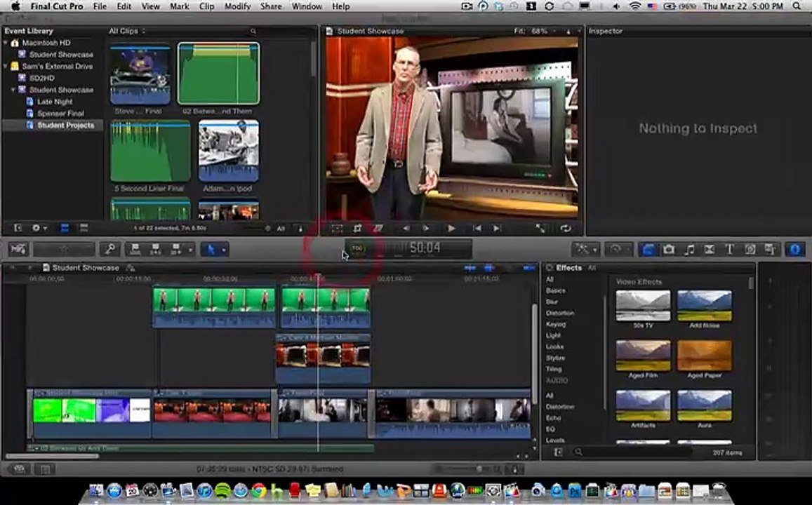The width and height of the screenshot is (812, 505).
Task: Select Student Projects in Event Library
Action: 65,126
